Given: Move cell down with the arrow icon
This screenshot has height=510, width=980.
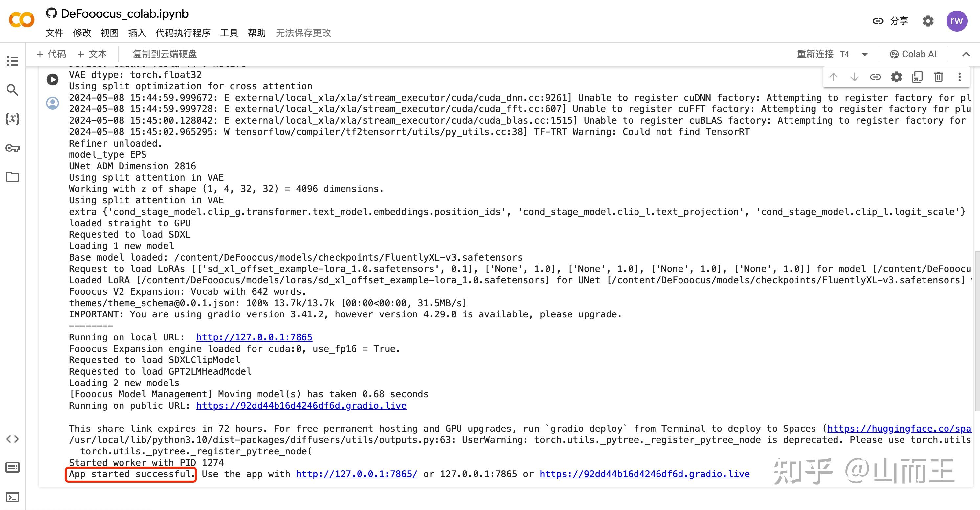Looking at the screenshot, I should tap(855, 77).
